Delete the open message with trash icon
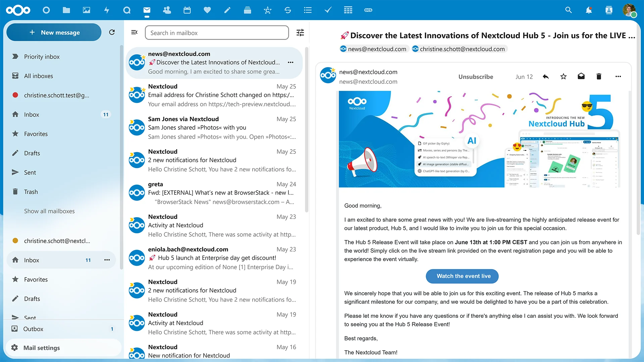Screen dimensions: 644x362 [599, 76]
